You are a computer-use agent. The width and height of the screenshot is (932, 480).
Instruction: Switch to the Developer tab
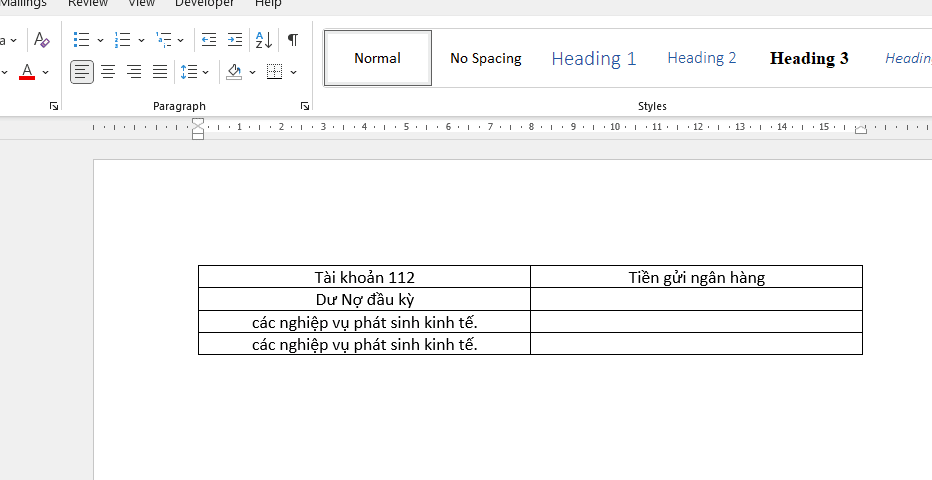point(204,4)
